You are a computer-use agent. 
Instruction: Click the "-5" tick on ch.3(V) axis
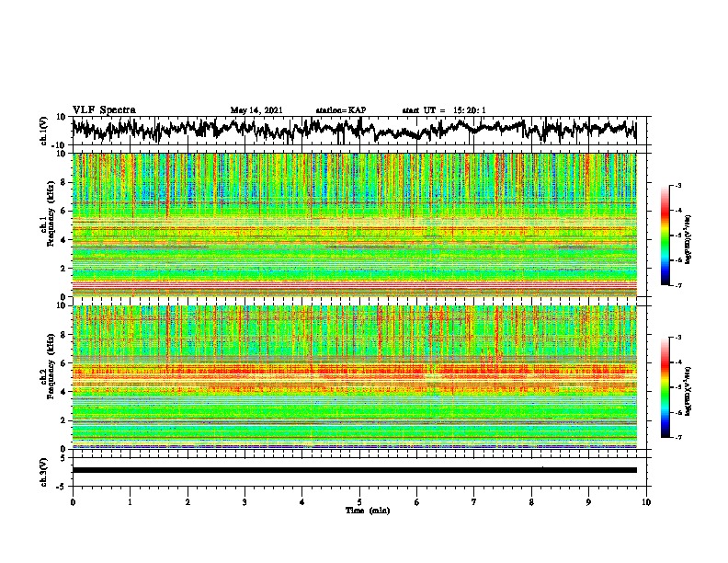pyautogui.click(x=62, y=487)
